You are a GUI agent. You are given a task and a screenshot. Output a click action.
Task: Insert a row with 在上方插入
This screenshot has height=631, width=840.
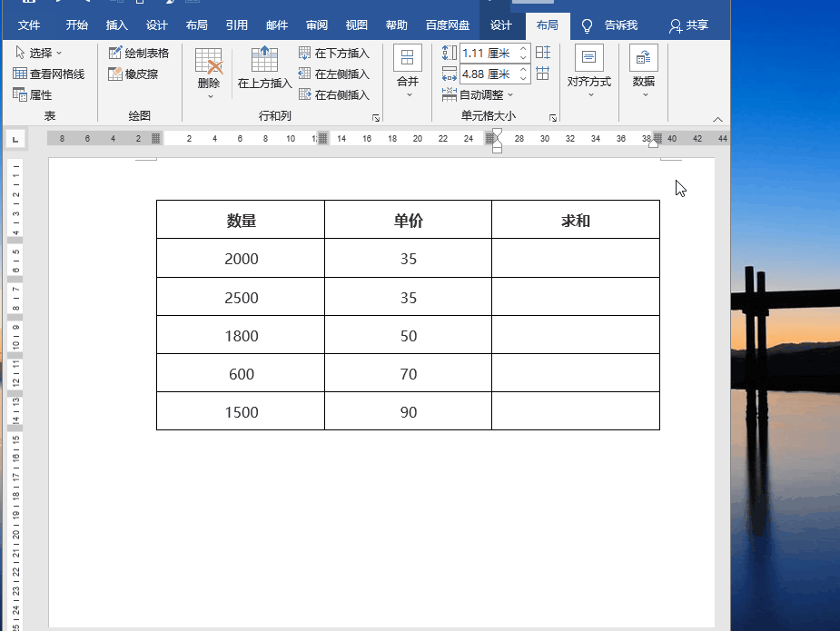[264, 67]
